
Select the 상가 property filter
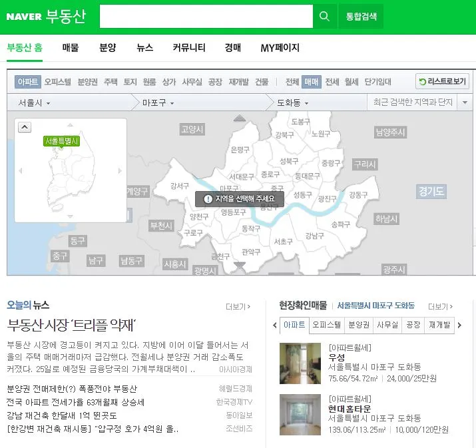(169, 82)
